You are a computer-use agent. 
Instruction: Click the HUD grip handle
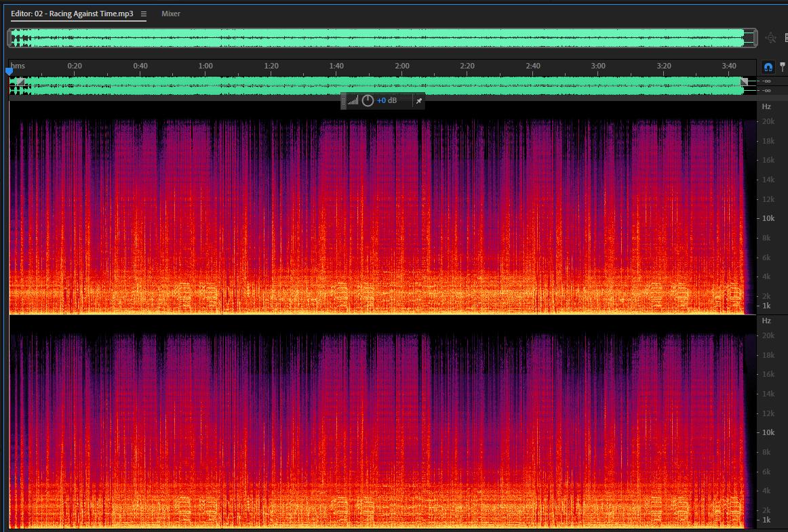(x=344, y=101)
